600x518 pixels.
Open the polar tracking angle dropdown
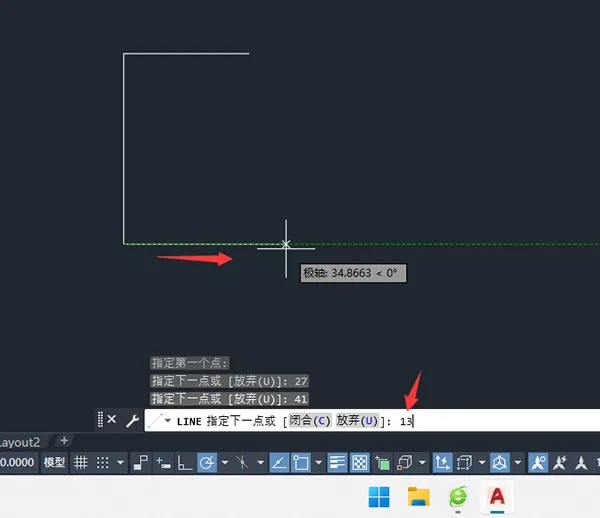coord(225,463)
